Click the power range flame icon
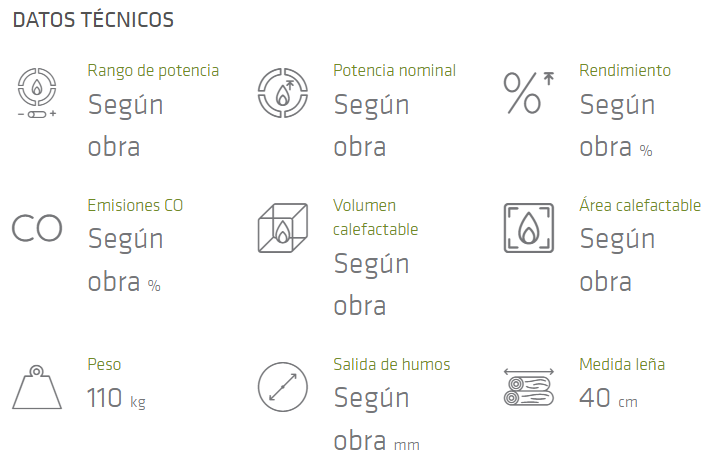 point(37,90)
